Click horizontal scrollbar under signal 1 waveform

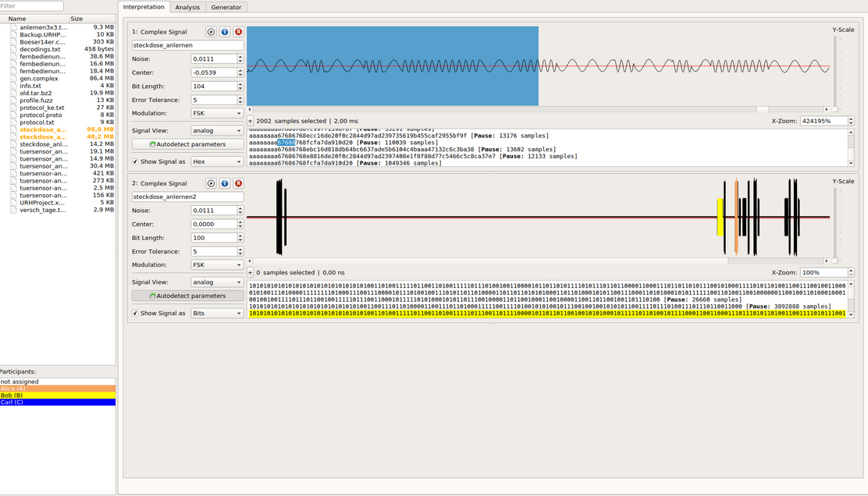(x=538, y=109)
